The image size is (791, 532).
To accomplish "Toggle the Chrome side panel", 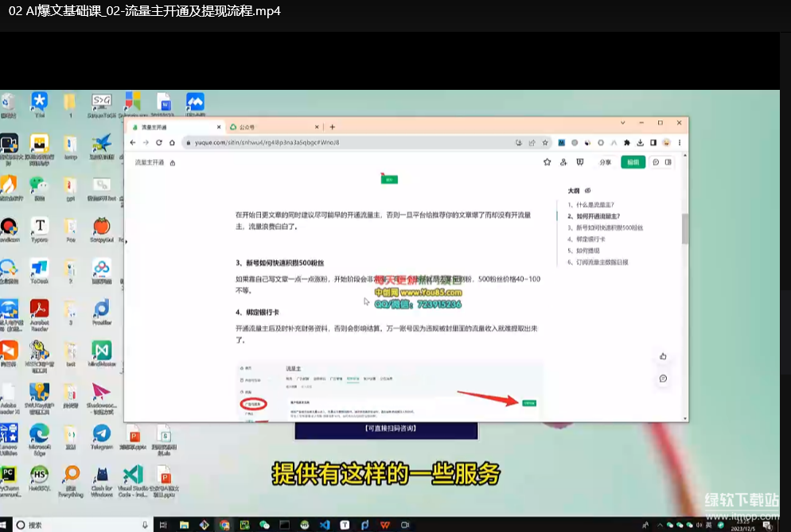I will pos(653,142).
